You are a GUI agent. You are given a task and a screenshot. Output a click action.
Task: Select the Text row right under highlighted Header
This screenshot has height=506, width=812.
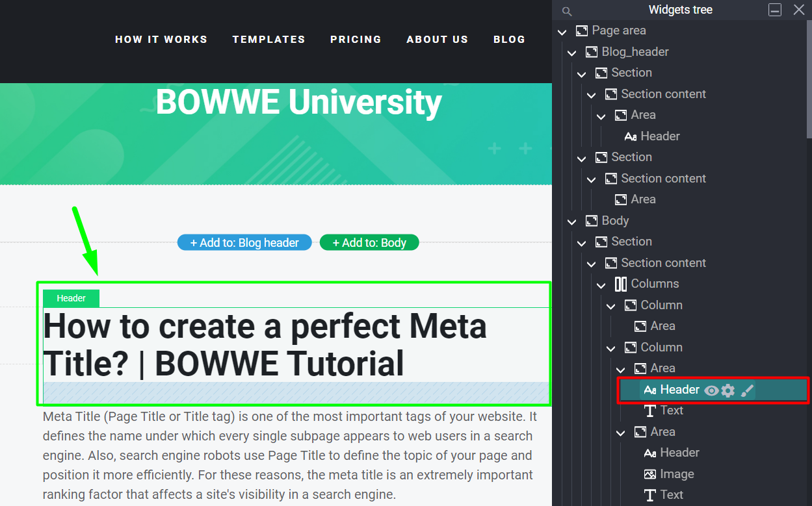(x=663, y=411)
